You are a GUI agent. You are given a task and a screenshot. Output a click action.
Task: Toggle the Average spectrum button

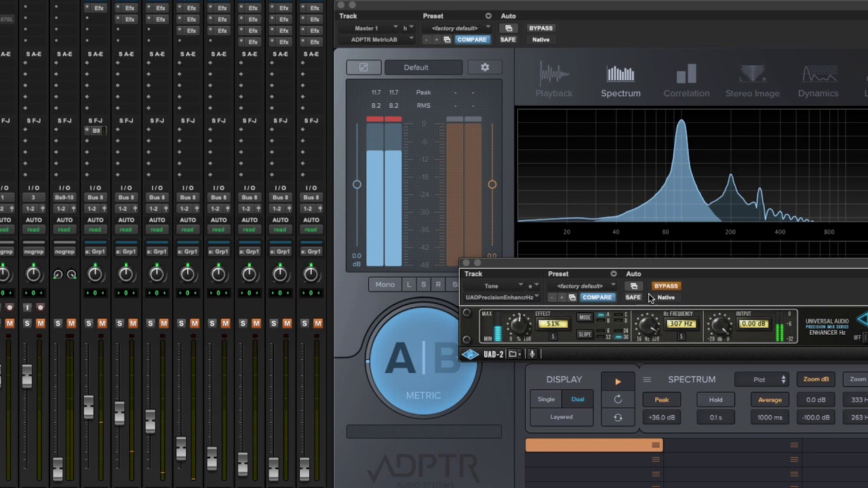click(770, 400)
